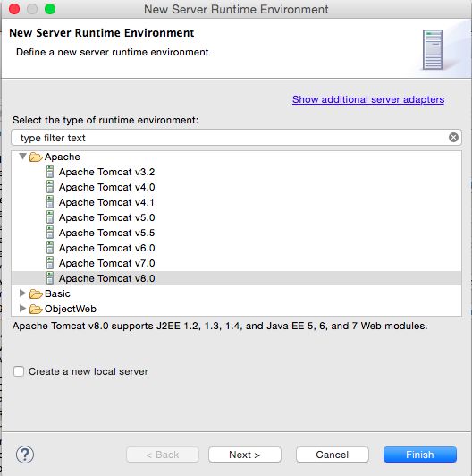
Task: Cancel the new runtime dialog
Action: pyautogui.click(x=333, y=455)
